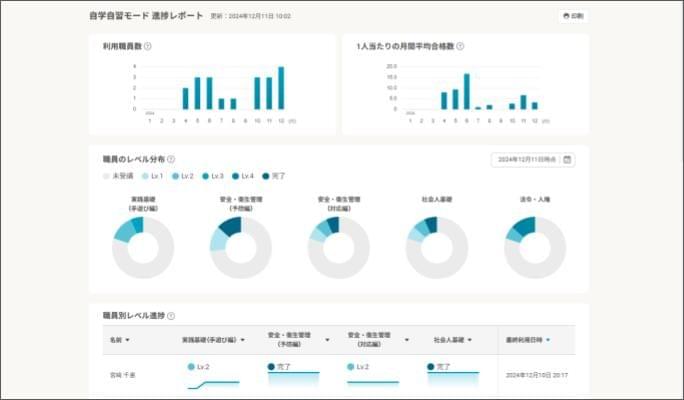This screenshot has width=684, height=400.
Task: Toggle the Lv.4 legend item
Action: coord(243,176)
